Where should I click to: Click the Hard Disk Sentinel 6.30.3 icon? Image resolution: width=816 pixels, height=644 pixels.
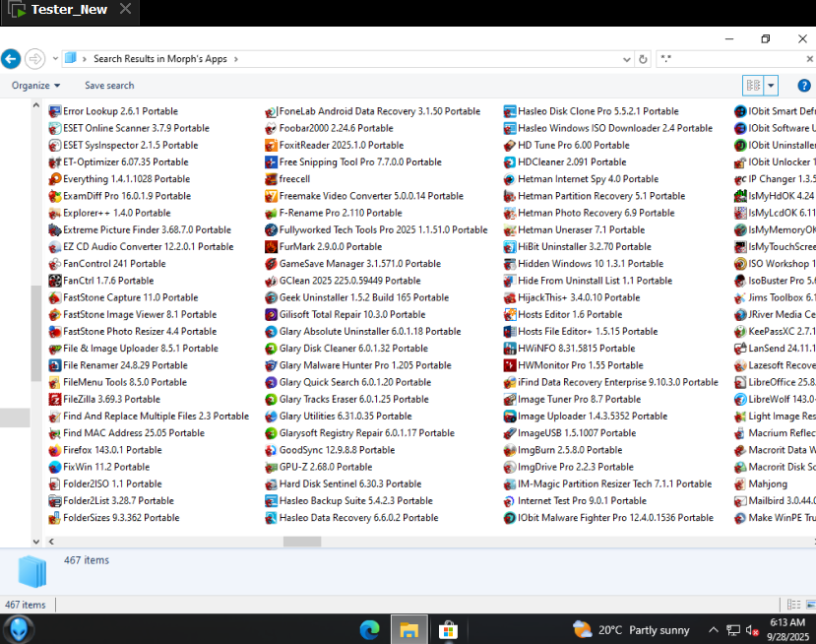tap(271, 484)
